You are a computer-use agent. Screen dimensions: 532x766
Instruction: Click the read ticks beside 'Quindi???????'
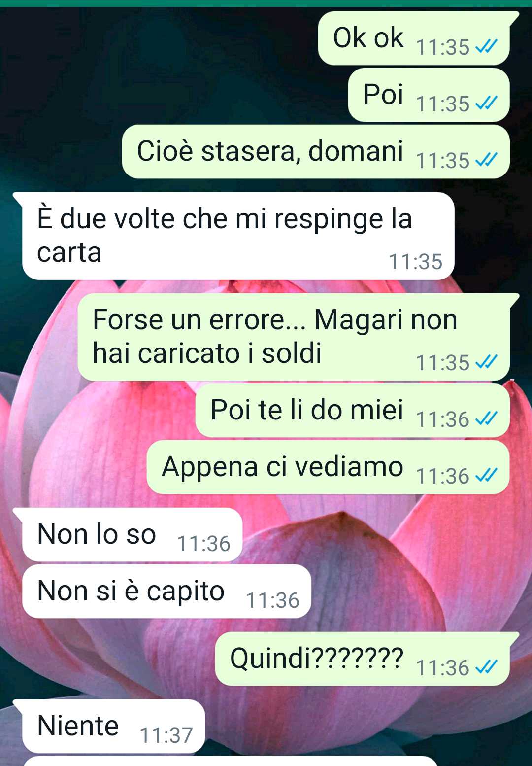point(487,667)
